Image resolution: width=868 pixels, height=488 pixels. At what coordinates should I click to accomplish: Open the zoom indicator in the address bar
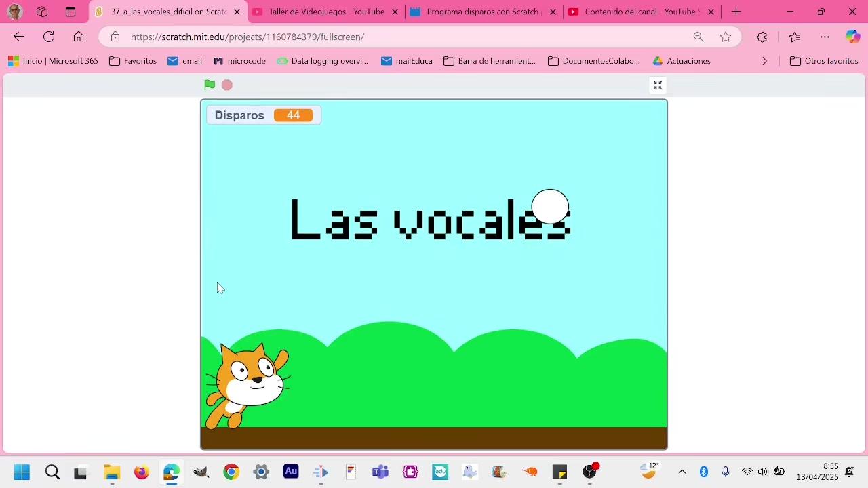(x=698, y=37)
